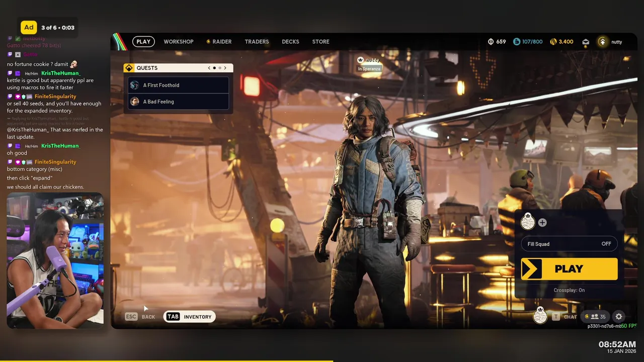
Task: Show next quest page with right arrow
Action: (225, 68)
